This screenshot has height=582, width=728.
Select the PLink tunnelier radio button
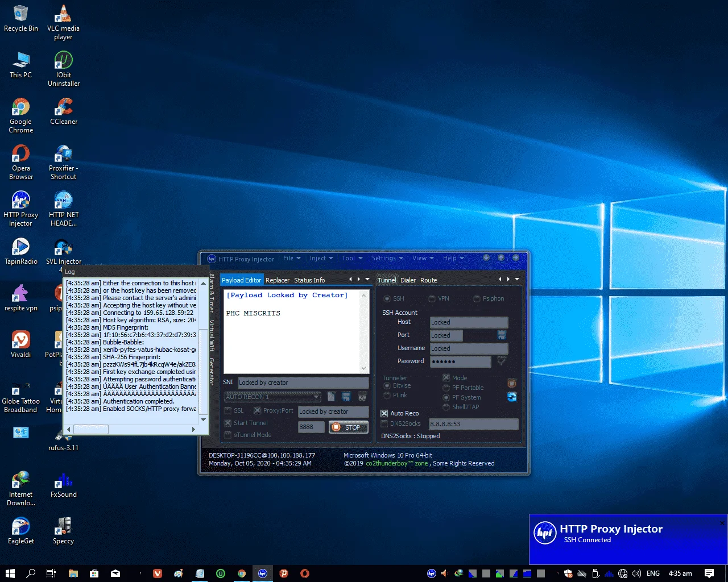coord(387,395)
